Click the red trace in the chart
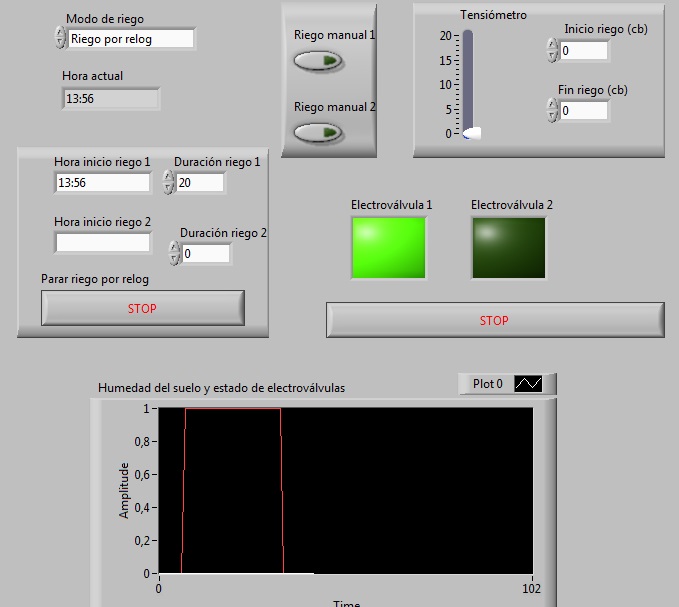679x607 pixels. click(233, 408)
